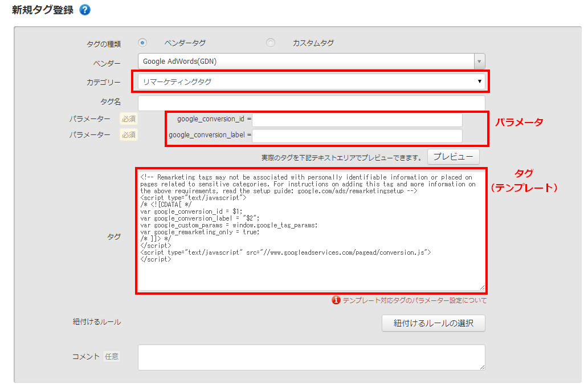This screenshot has height=391, width=588.
Task: Focus the コメント text area
Action: pyautogui.click(x=311, y=357)
